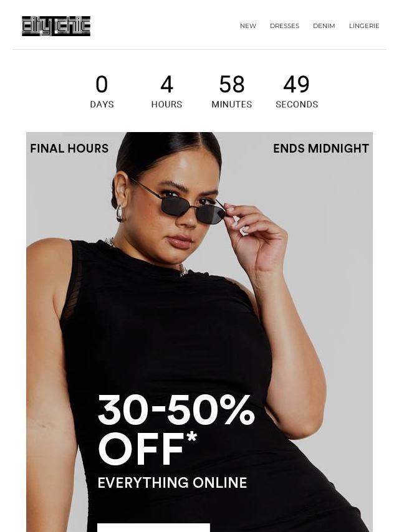Click the EVERYTHING ONLINE tagline
This screenshot has height=532, width=399.
click(172, 483)
